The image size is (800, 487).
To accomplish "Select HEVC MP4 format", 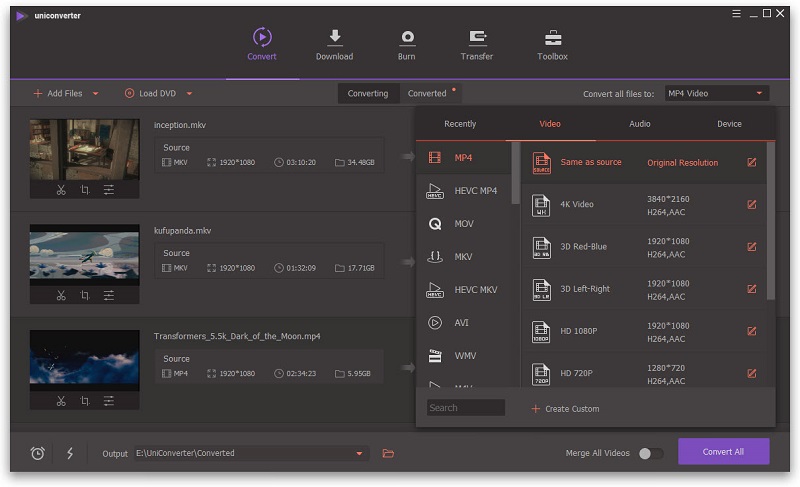I will (x=463, y=191).
